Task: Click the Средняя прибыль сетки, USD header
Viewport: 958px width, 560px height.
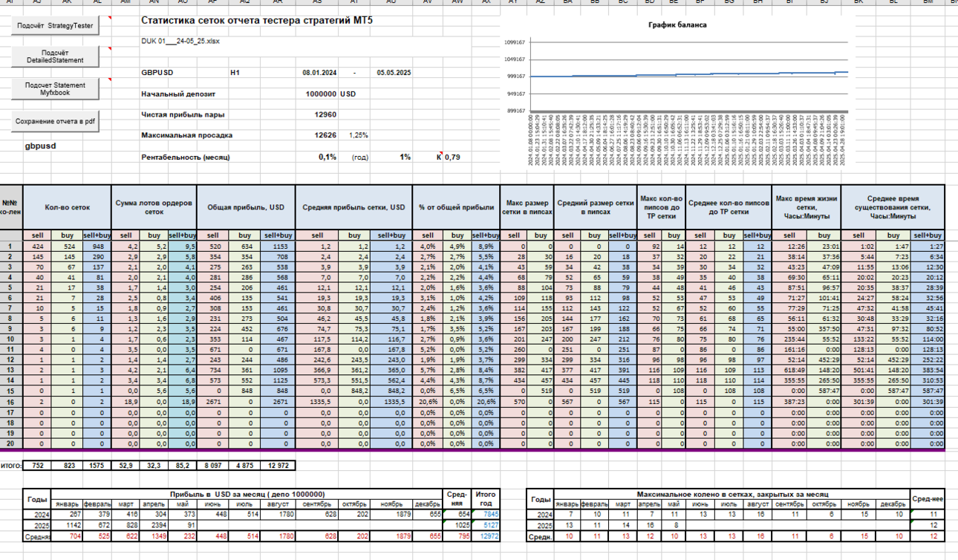Action: click(353, 207)
